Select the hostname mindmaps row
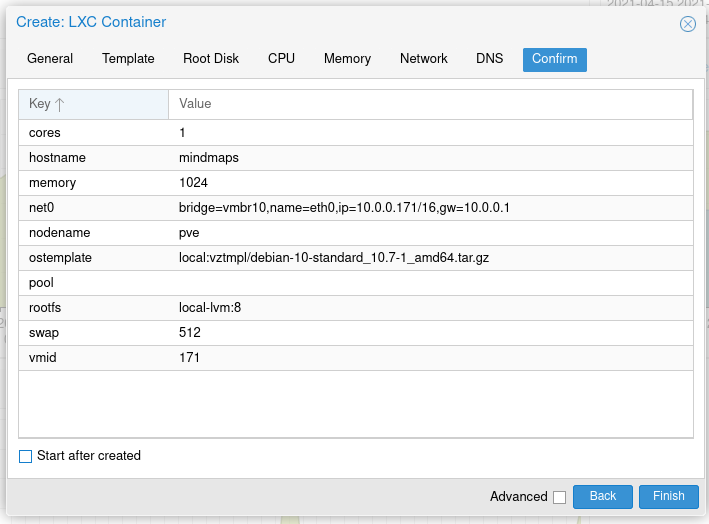Viewport: 709px width, 524px height. [x=356, y=158]
